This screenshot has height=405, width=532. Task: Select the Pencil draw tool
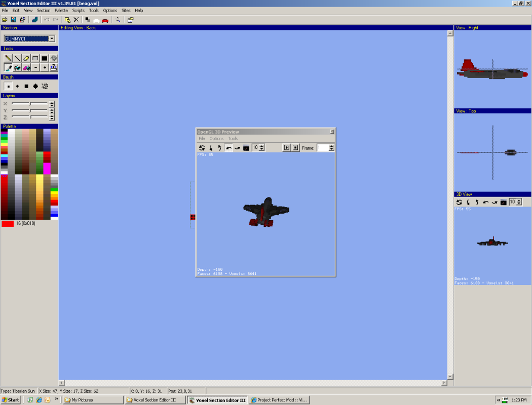coord(8,58)
